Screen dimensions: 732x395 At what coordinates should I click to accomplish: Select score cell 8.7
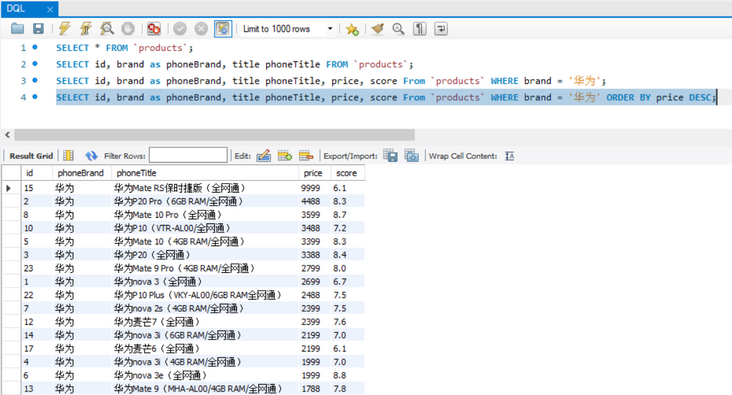(348, 215)
